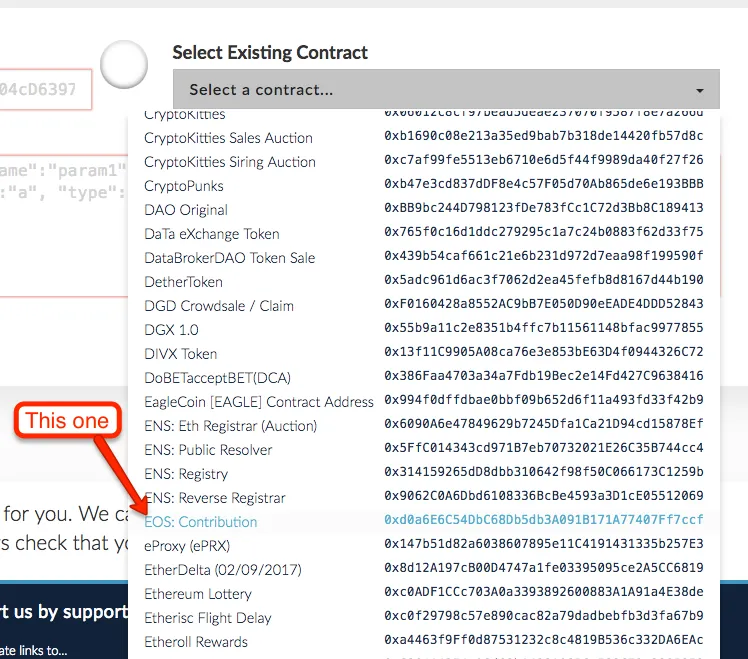Select Ethereum Lottery contract

(x=197, y=594)
